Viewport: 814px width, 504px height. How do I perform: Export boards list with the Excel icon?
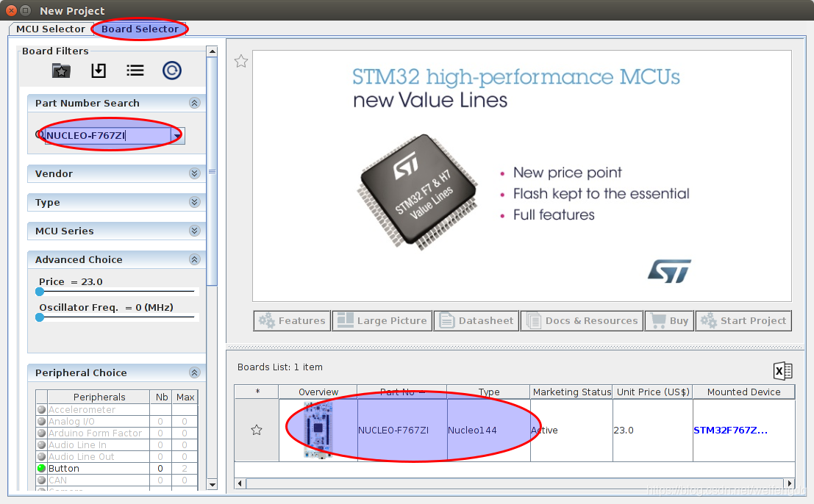pos(782,371)
